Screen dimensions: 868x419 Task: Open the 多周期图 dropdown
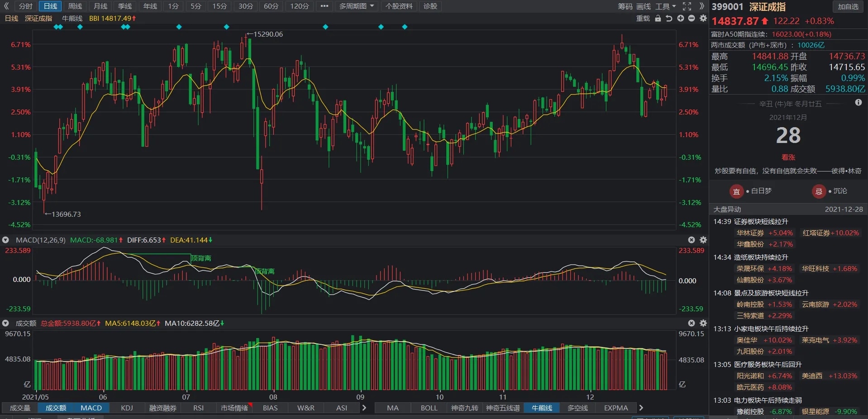click(357, 6)
